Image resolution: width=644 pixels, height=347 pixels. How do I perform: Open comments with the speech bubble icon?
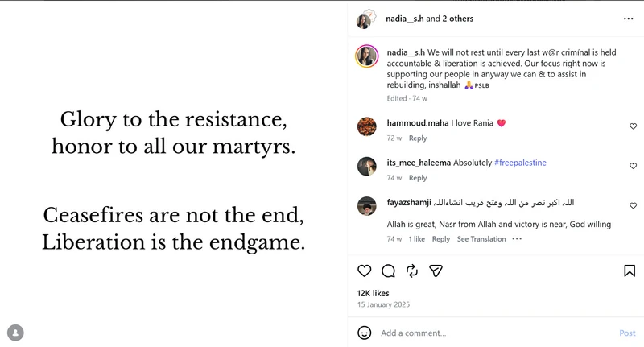(x=388, y=271)
